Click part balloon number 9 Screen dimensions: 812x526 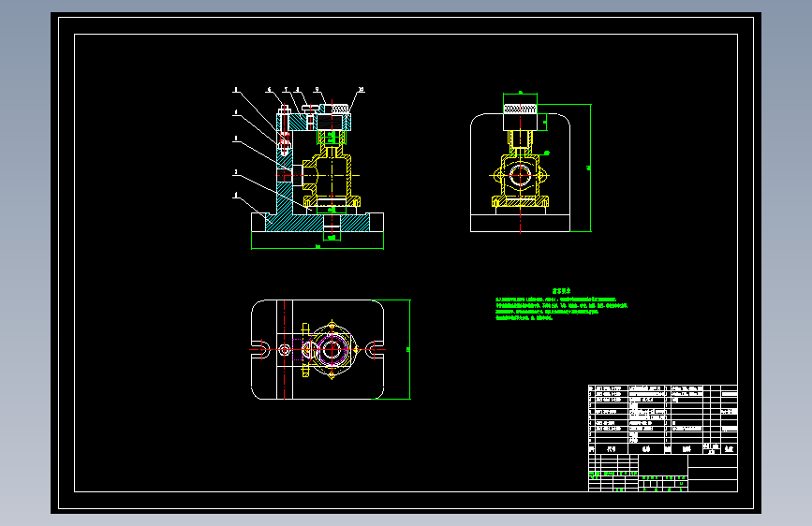[x=317, y=90]
